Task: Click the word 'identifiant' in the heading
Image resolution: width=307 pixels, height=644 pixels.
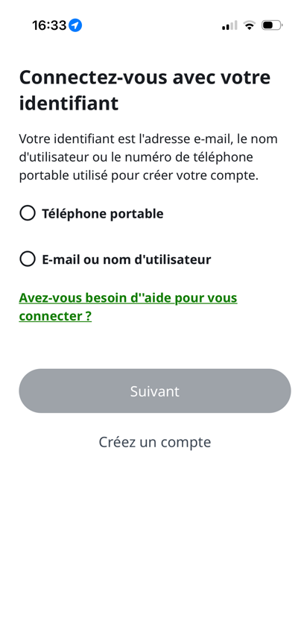Action: click(69, 103)
